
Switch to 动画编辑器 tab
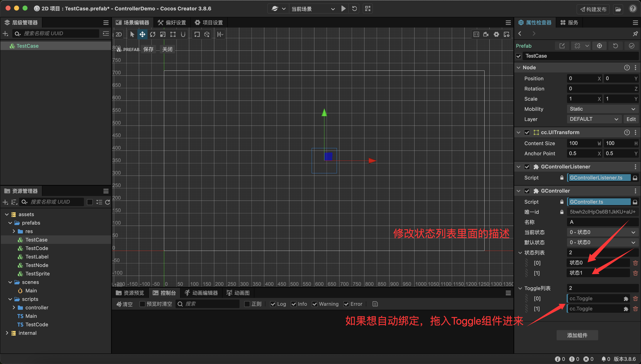(201, 293)
